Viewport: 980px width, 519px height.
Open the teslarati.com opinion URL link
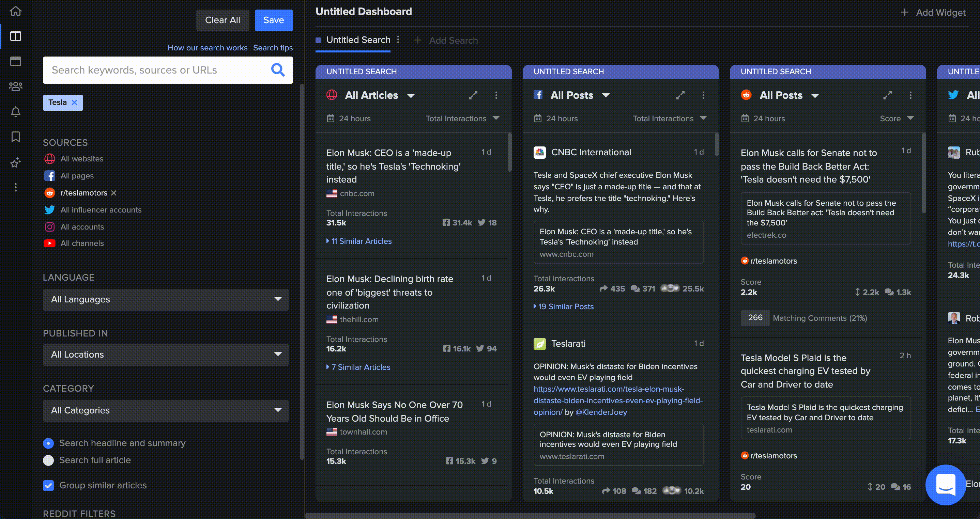(x=618, y=400)
